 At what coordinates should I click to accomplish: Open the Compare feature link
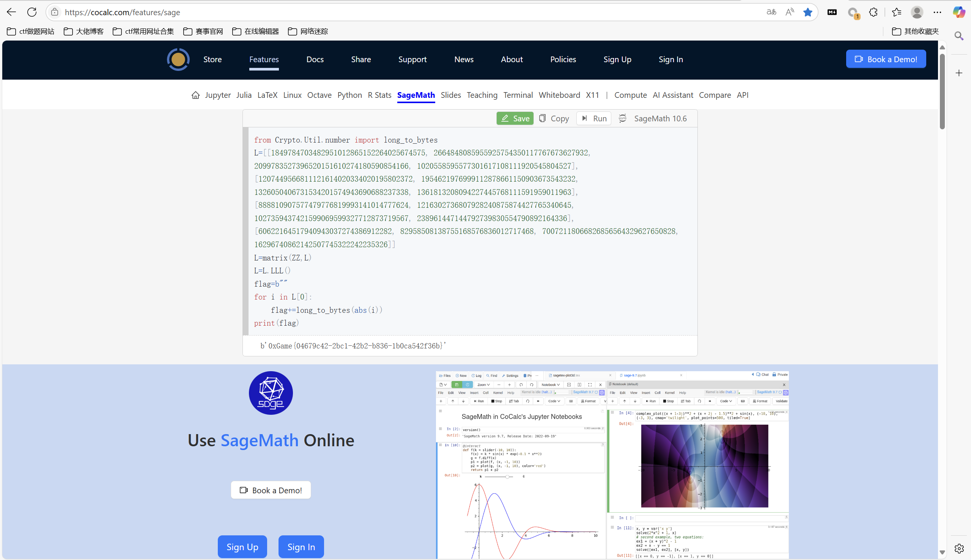pyautogui.click(x=714, y=95)
